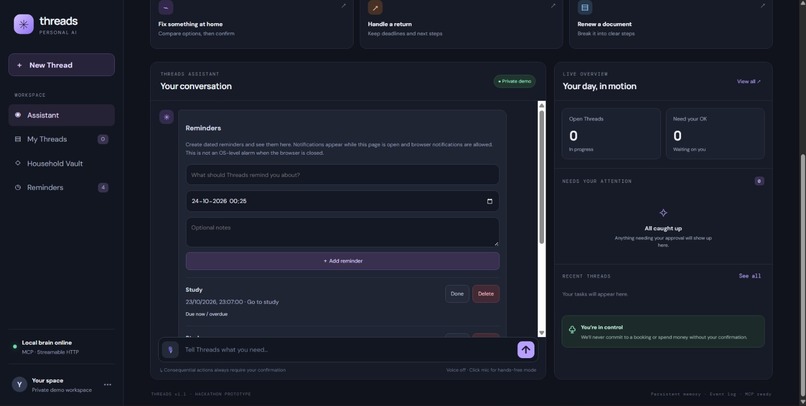Click the Private demo badge

(x=515, y=81)
